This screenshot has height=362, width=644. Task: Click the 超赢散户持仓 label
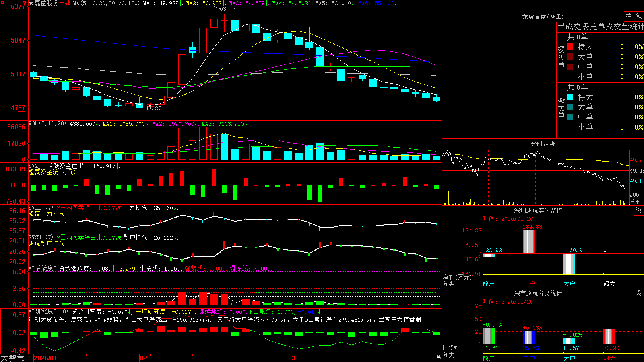46,244
